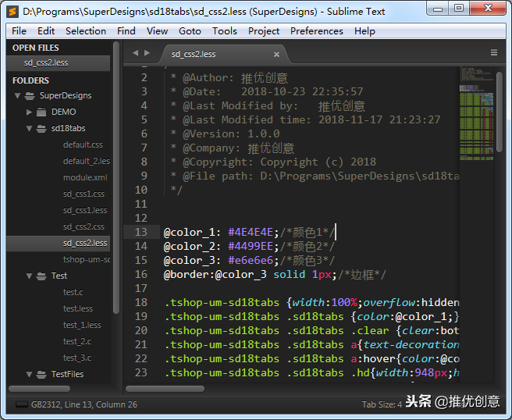Click the editor horizontal scrollbar thumb

pyautogui.click(x=165, y=389)
